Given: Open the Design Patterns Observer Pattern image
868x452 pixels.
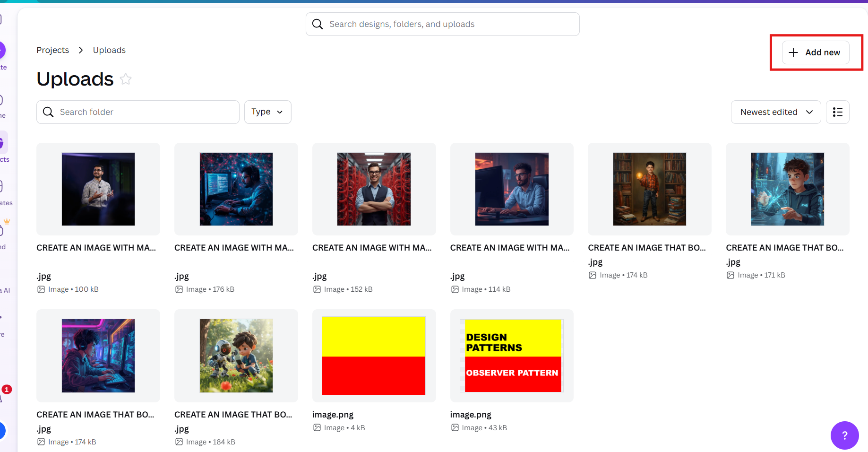Looking at the screenshot, I should click(x=512, y=356).
